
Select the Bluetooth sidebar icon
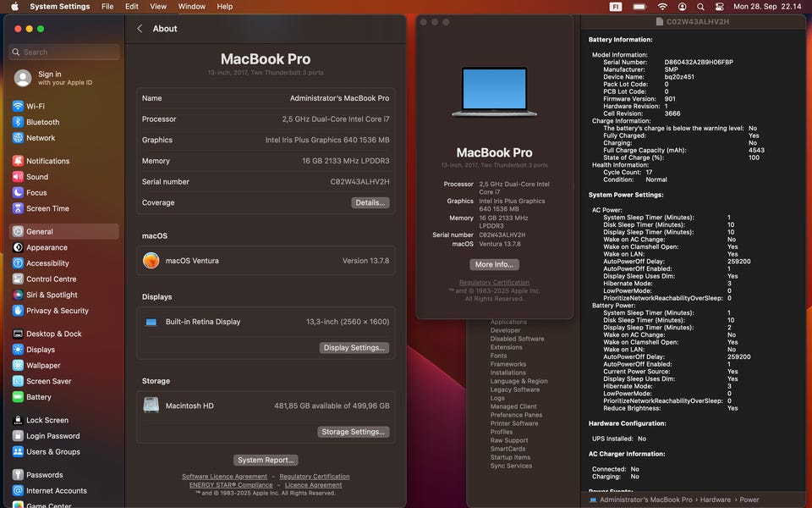[x=18, y=122]
